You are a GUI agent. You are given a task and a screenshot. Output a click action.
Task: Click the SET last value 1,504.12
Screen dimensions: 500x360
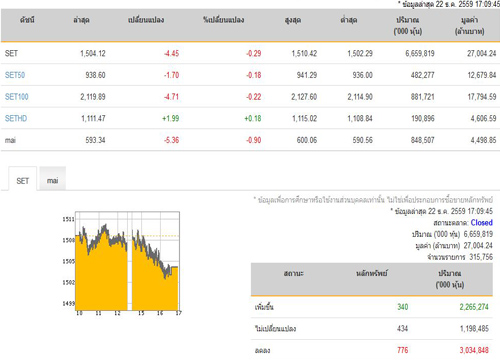pyautogui.click(x=93, y=53)
